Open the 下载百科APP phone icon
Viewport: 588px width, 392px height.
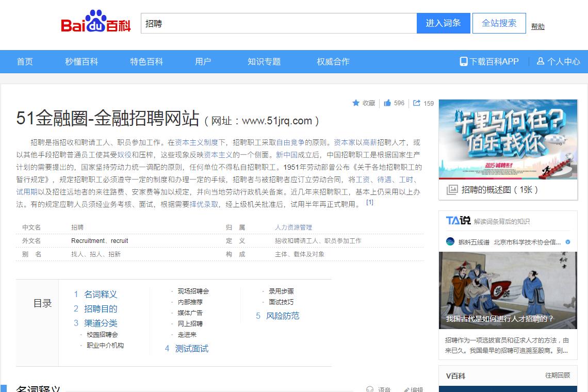tap(463, 61)
